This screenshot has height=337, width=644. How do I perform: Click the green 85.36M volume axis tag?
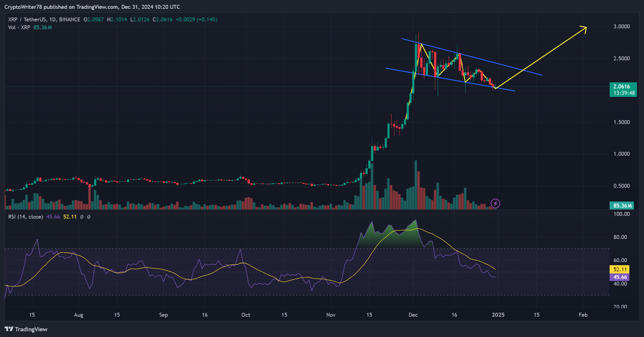[x=622, y=205]
